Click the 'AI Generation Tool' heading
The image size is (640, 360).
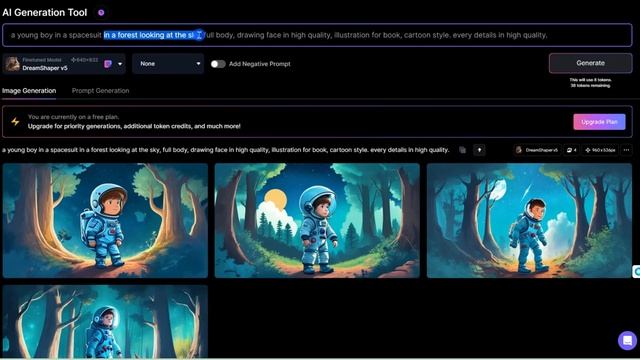tap(44, 13)
